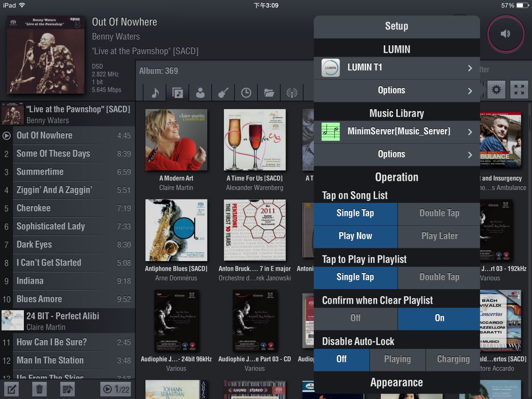Select the 24 BIT - Perfect Alibi playlist header
532x399 pixels.
pos(67,321)
